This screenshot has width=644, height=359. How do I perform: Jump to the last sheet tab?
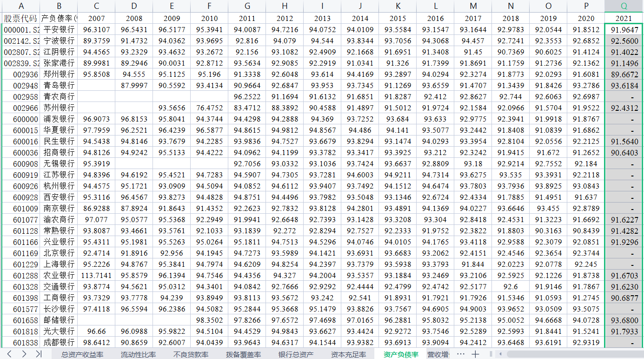tap(39, 354)
